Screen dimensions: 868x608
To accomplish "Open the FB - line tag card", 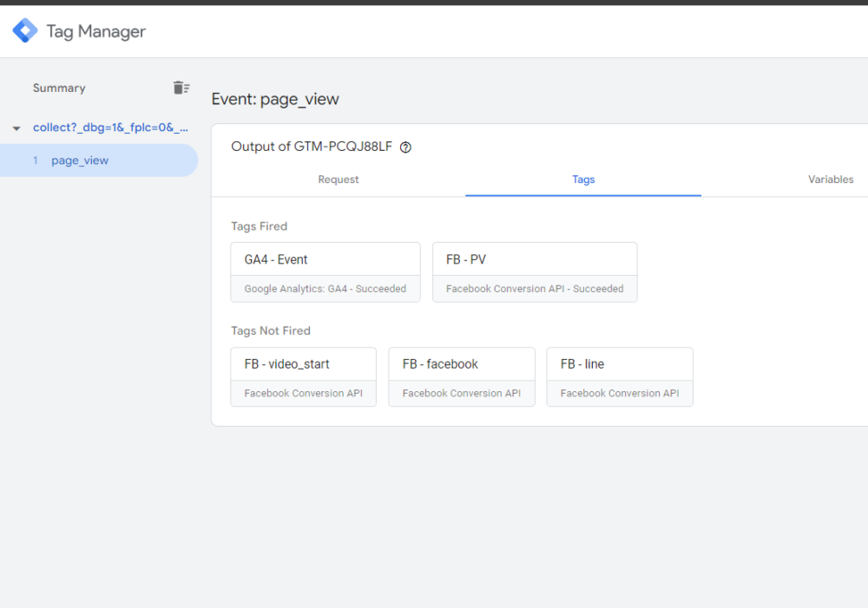I will (x=620, y=376).
